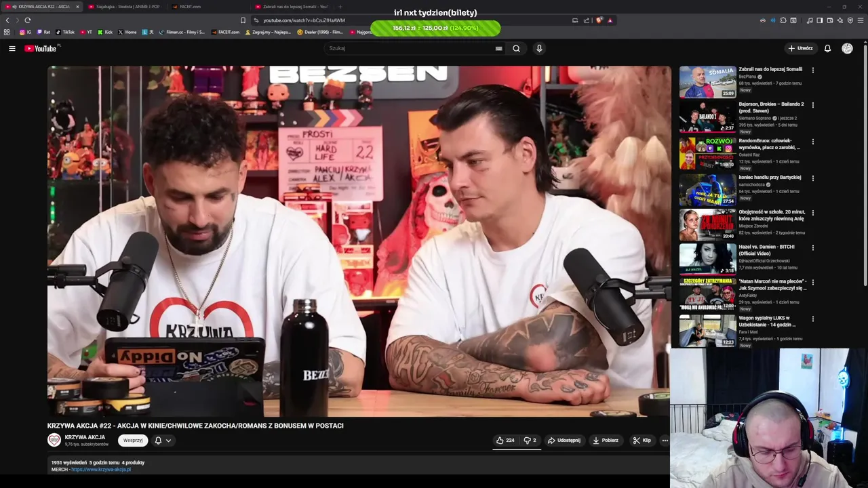The image size is (868, 488).
Task: Open the KRZYWA AKCJA channel name
Action: (85, 437)
